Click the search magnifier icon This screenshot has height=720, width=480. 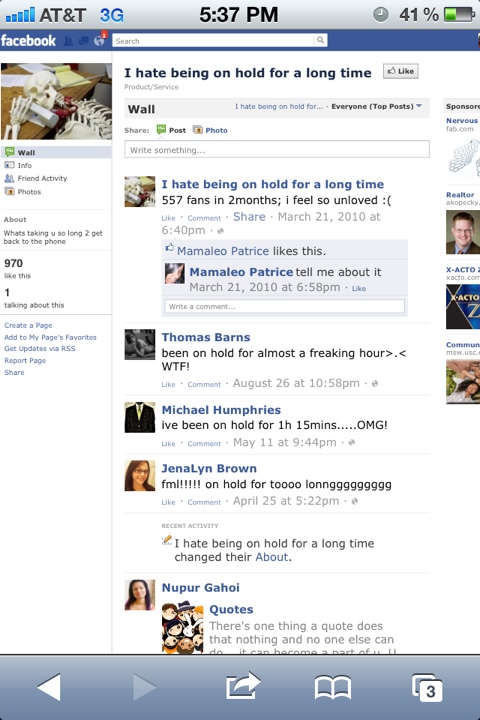point(320,40)
